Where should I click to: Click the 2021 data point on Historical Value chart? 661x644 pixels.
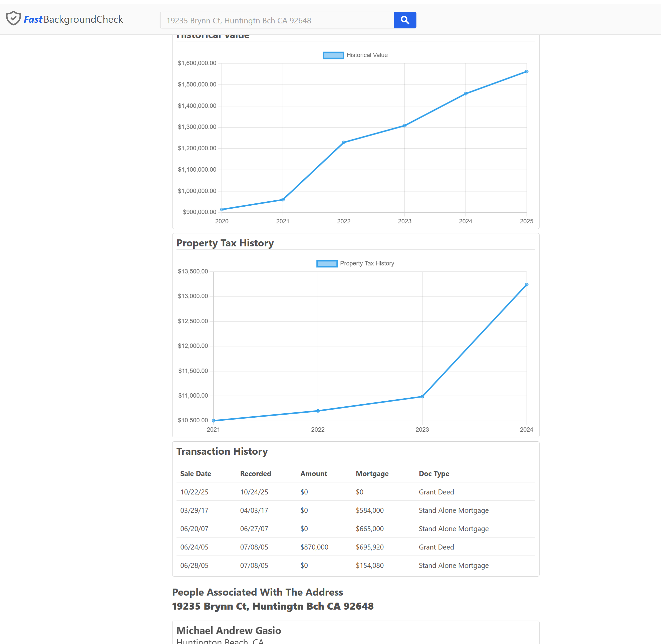tap(283, 200)
